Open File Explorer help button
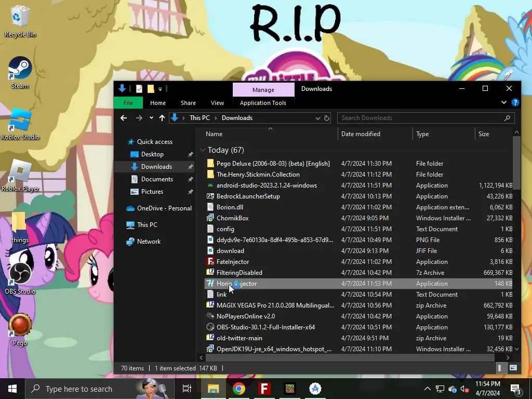The width and height of the screenshot is (532, 399). click(515, 102)
